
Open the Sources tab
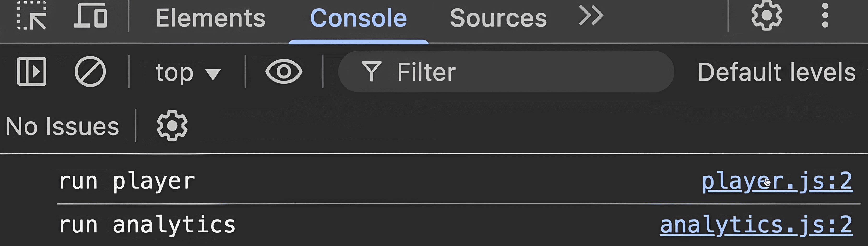pyautogui.click(x=498, y=18)
